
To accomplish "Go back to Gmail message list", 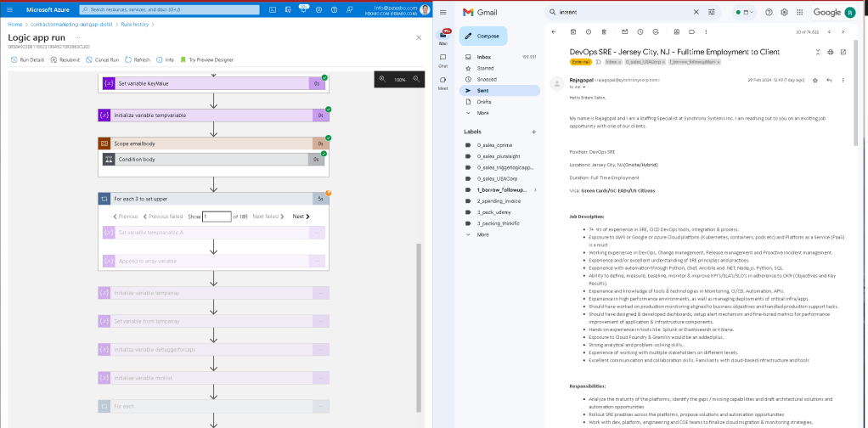I will coord(554,31).
